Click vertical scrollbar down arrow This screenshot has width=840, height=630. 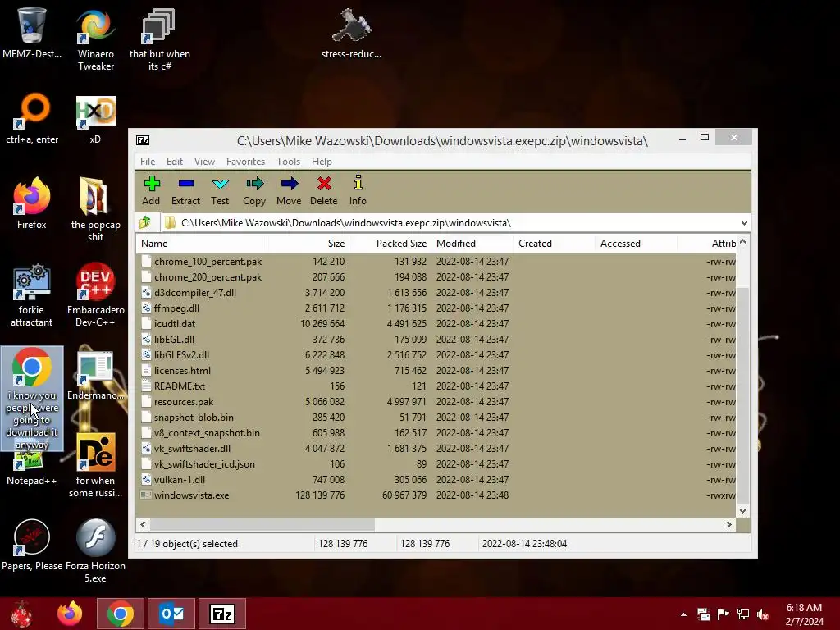pos(742,510)
